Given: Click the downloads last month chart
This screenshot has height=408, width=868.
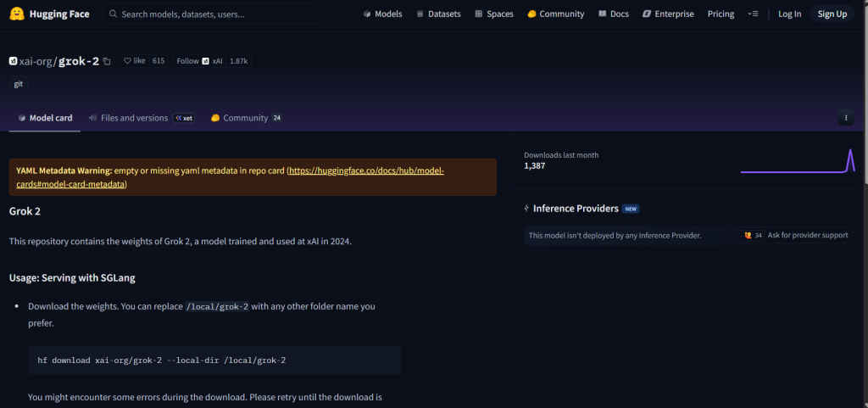Looking at the screenshot, I should pos(796,161).
